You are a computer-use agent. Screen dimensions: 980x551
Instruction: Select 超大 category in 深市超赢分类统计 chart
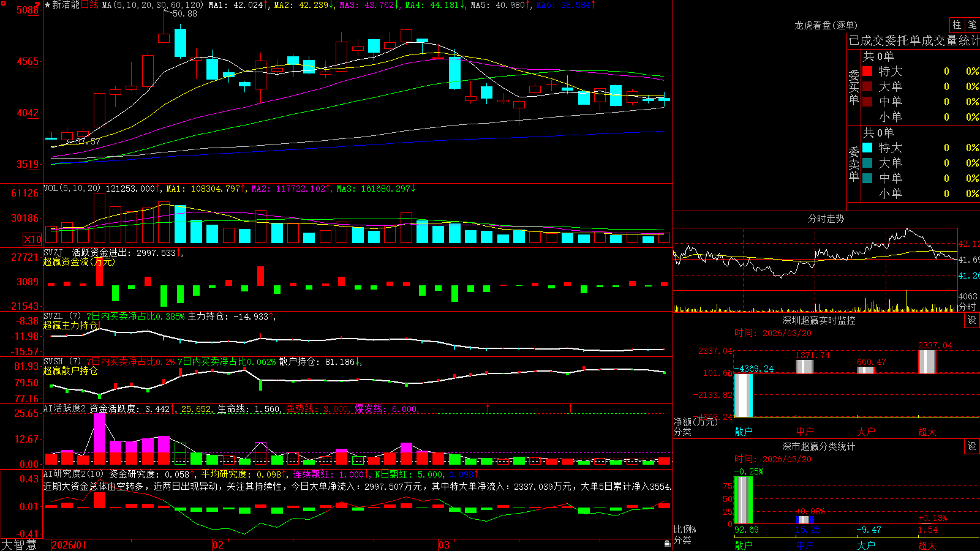click(x=927, y=545)
